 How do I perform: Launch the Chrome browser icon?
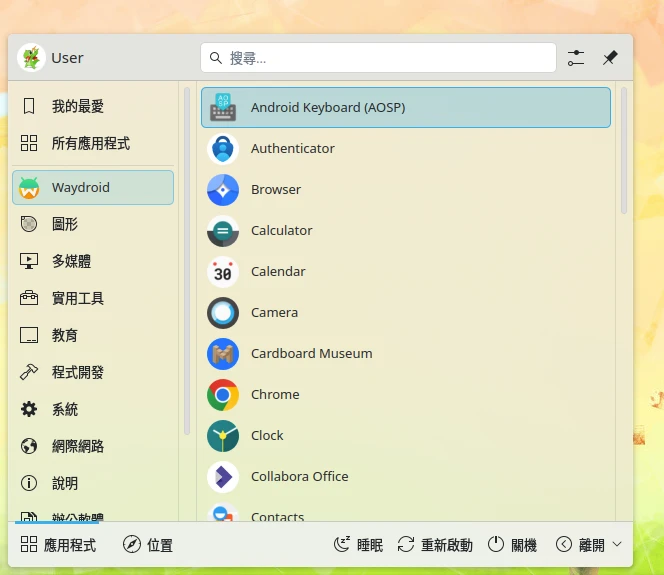click(223, 395)
